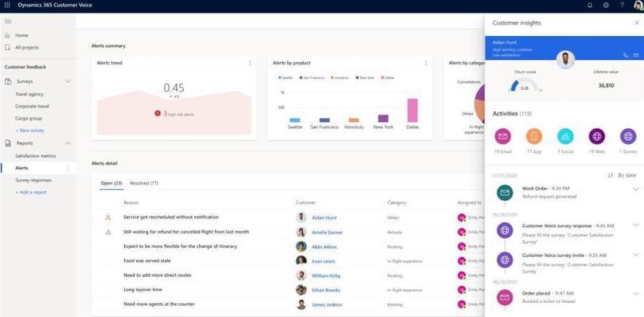Click phone icon for Aidan Hunt
Screen dimensions: 644x317
pos(626,55)
